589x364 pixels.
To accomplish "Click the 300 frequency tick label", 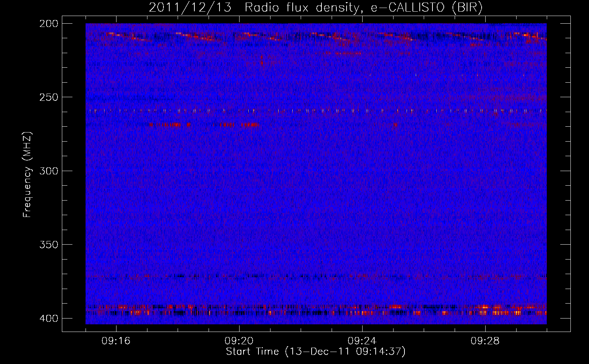I will point(48,171).
